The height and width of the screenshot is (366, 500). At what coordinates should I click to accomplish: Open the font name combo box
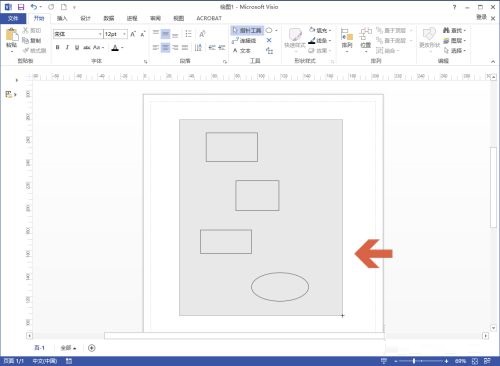point(78,34)
